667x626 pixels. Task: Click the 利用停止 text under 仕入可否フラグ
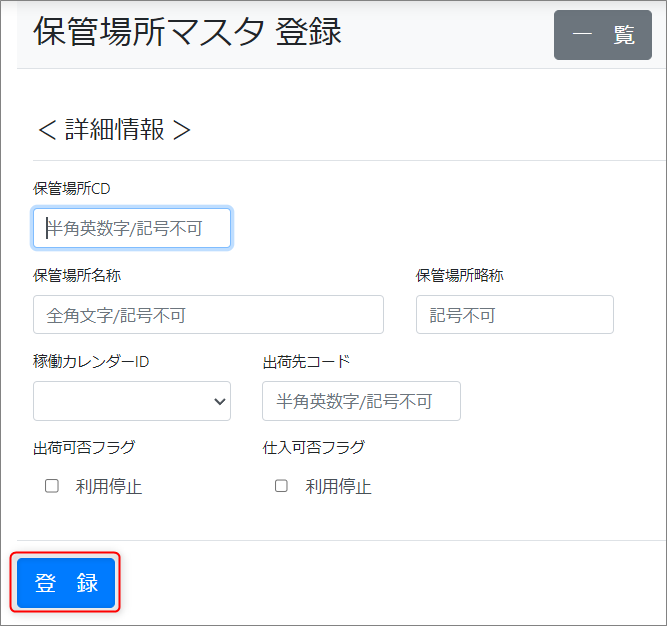[x=338, y=487]
